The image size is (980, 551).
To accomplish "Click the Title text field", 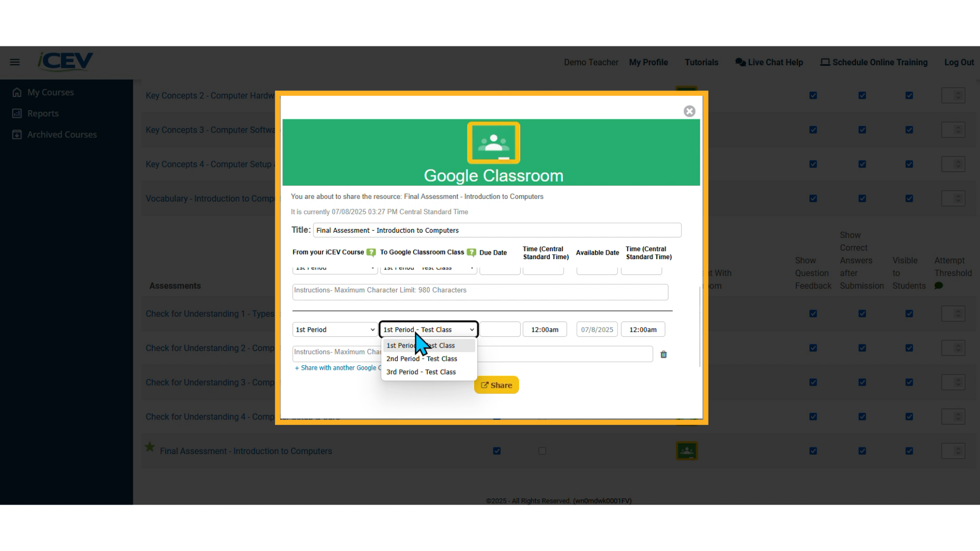I will [497, 230].
